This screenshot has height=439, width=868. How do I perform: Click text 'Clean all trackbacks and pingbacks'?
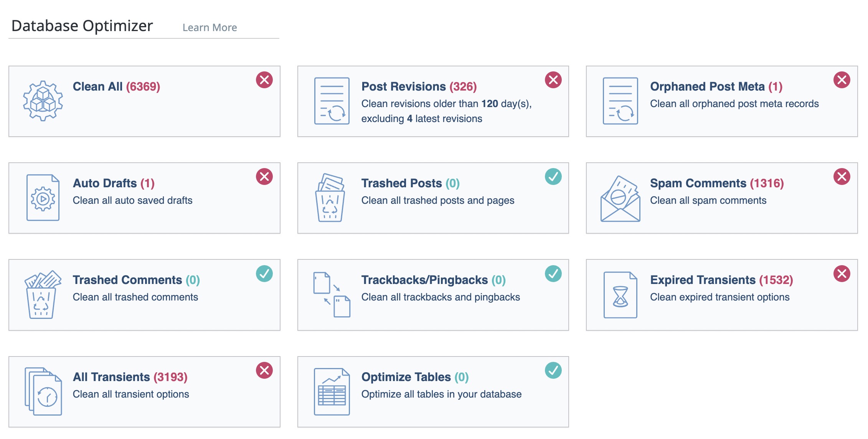[441, 297]
